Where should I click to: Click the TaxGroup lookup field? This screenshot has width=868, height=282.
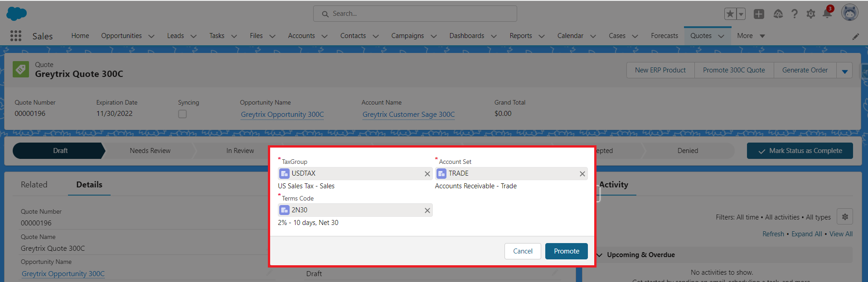coord(355,174)
